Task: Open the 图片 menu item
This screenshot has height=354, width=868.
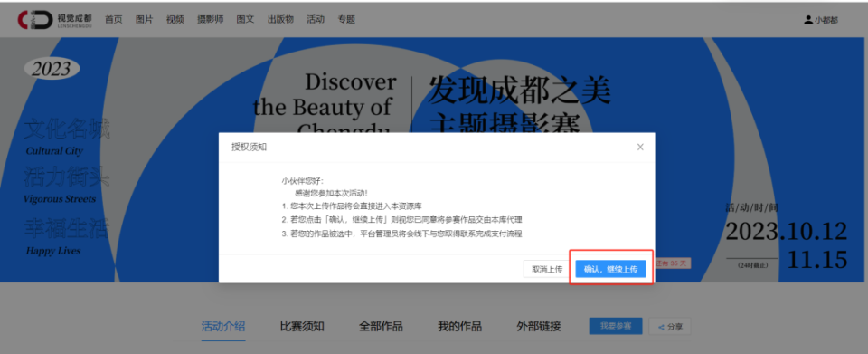Action: point(145,19)
